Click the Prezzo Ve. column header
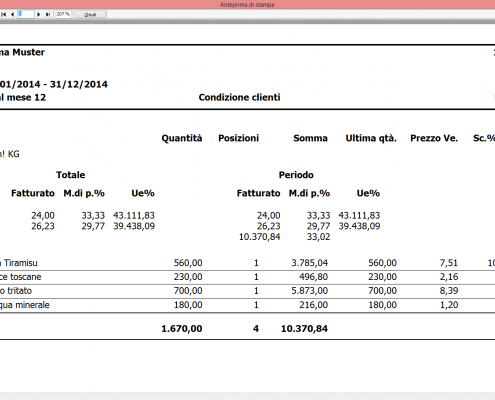 click(434, 138)
